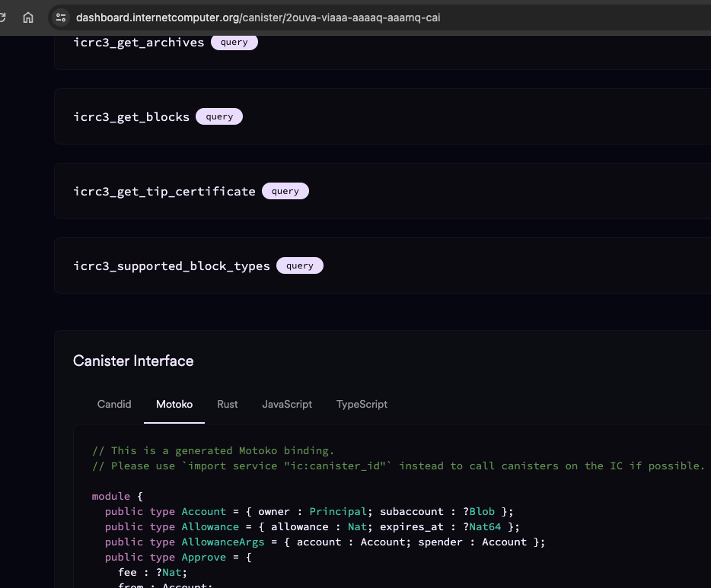Click 'public type Allowance =' code line

[312, 527]
